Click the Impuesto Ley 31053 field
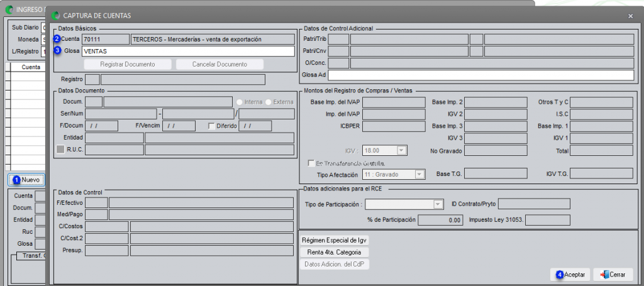 coord(548,220)
